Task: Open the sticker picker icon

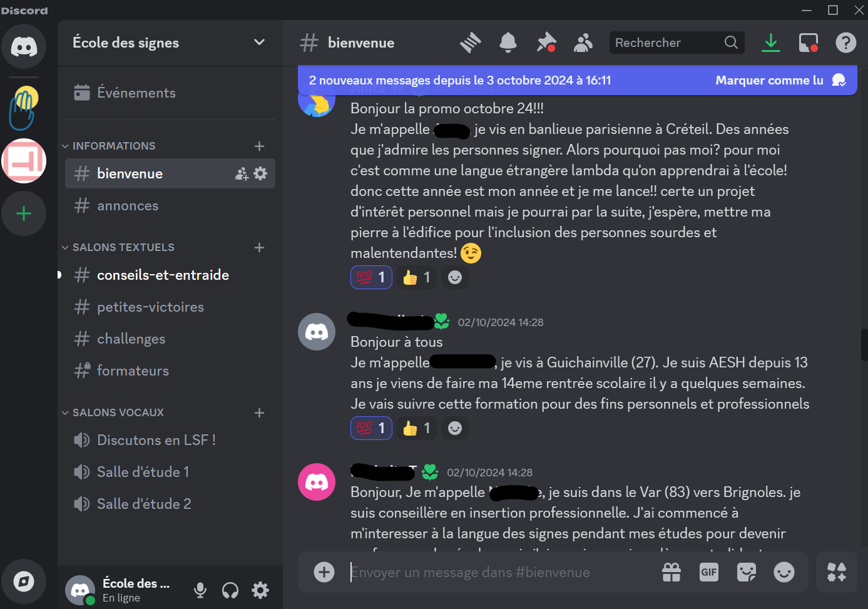Action: 747,572
